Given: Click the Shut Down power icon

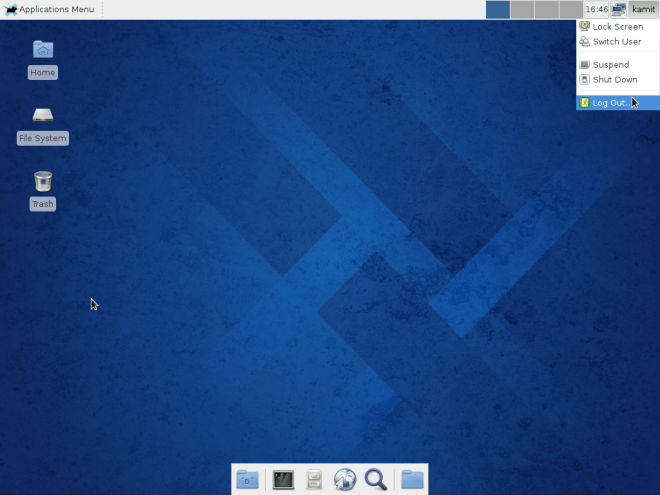Looking at the screenshot, I should click(584, 80).
